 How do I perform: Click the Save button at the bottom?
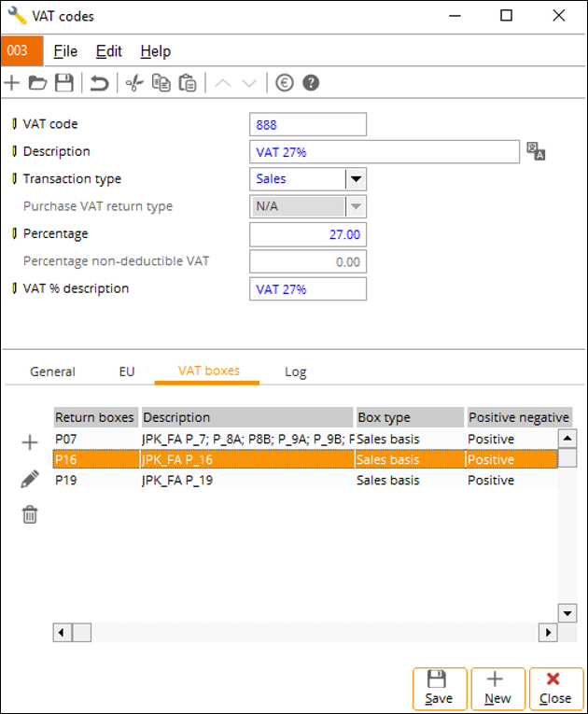pyautogui.click(x=440, y=689)
